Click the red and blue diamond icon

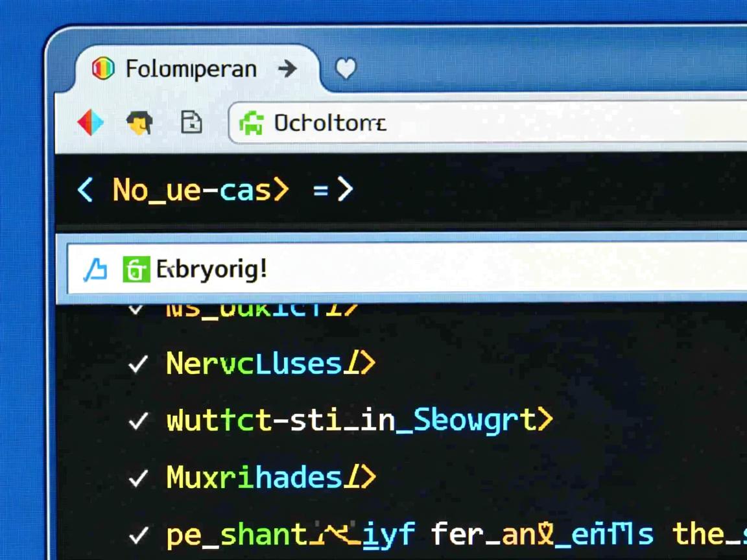point(91,122)
